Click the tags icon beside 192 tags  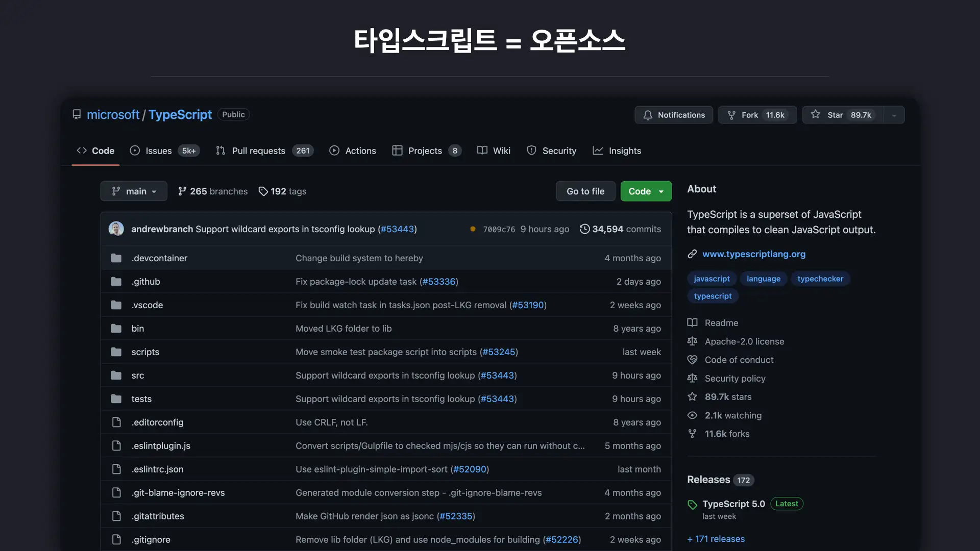(x=263, y=191)
